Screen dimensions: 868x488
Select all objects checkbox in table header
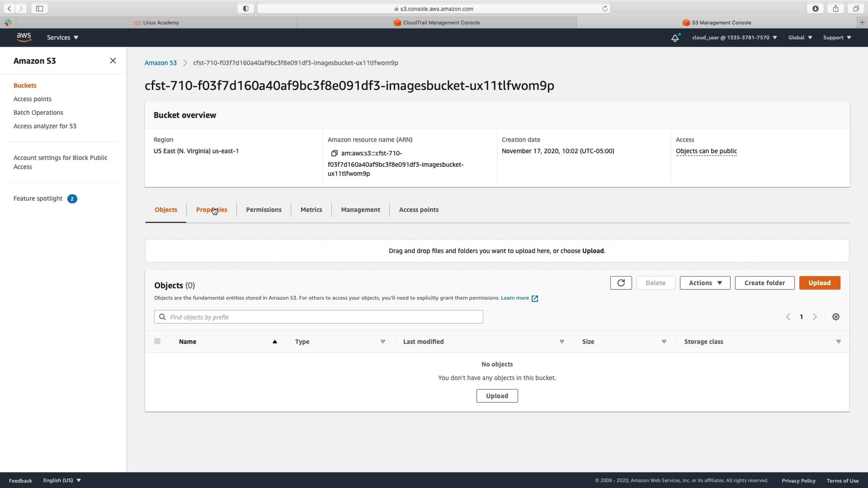click(x=157, y=341)
